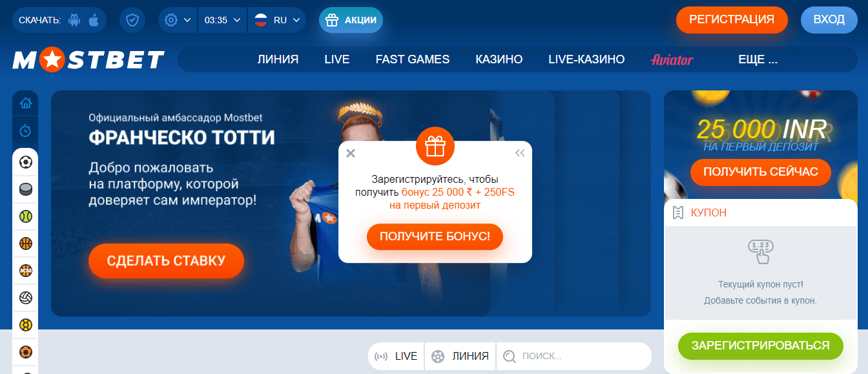Click the coupon ticket icon
The height and width of the screenshot is (374, 868).
click(678, 213)
